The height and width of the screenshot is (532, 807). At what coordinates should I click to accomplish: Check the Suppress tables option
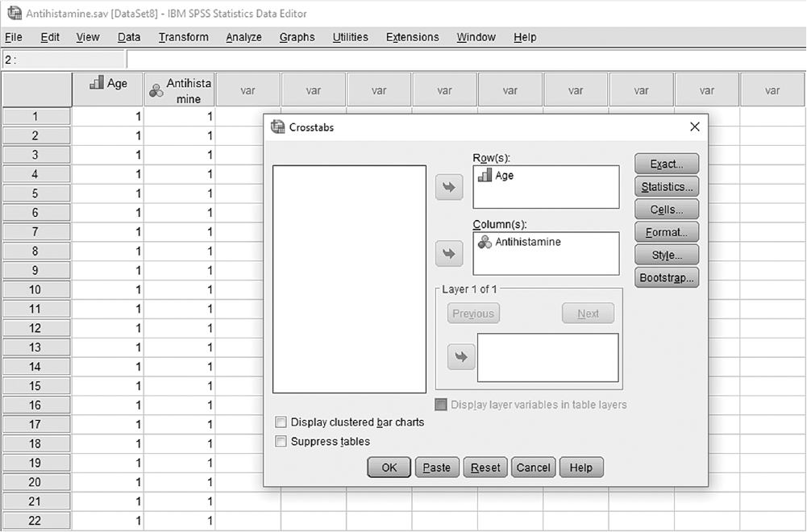tap(281, 442)
